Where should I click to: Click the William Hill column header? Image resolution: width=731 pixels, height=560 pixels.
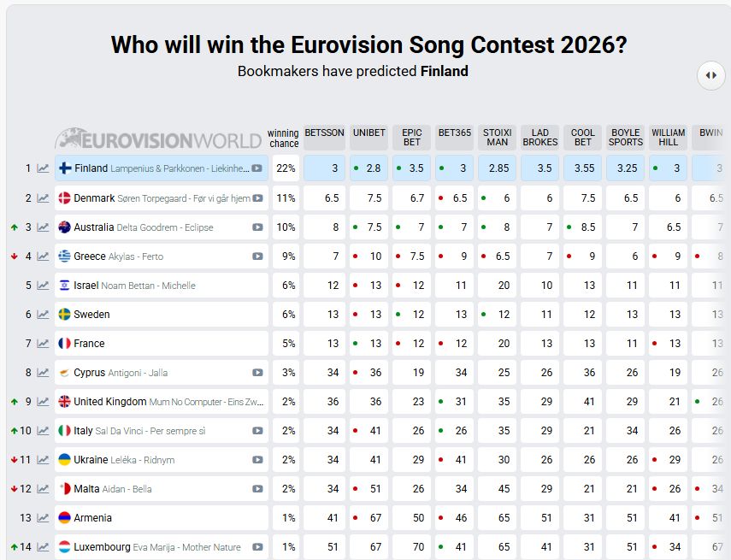[668, 138]
